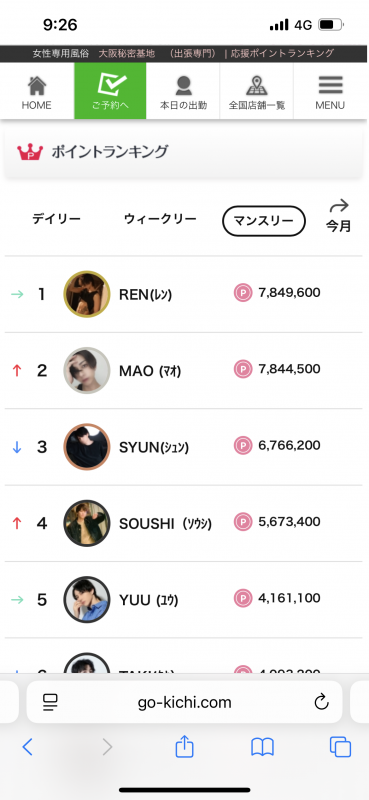Tap YUU profile thumbnail photo

coord(87,599)
